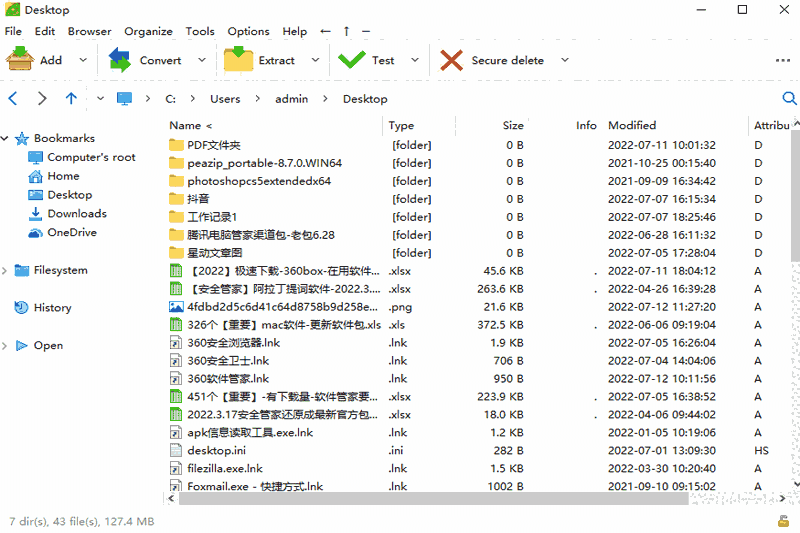Viewport: 800px width, 533px height.
Task: Open the Tools menu
Action: pyautogui.click(x=200, y=32)
